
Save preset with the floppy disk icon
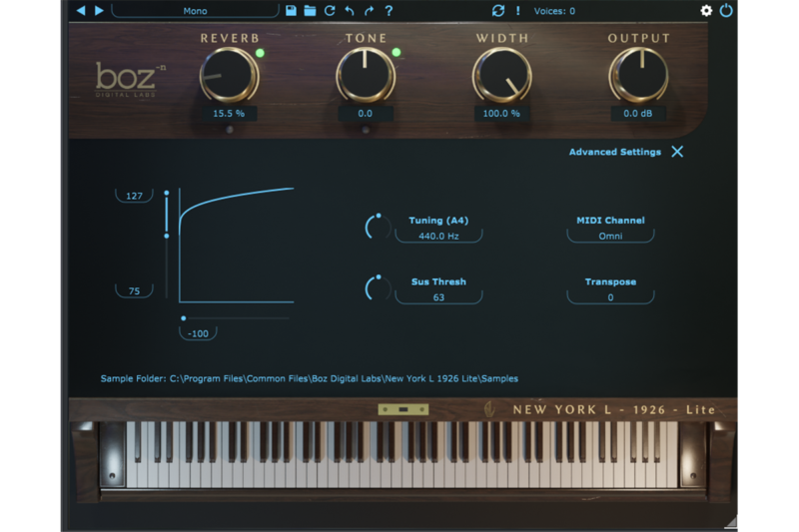tap(291, 11)
